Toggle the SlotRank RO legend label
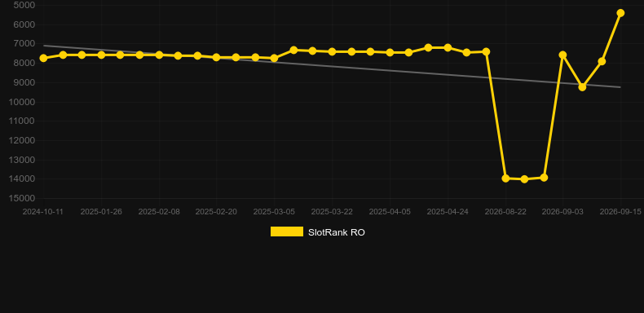644x313 pixels. (337, 232)
